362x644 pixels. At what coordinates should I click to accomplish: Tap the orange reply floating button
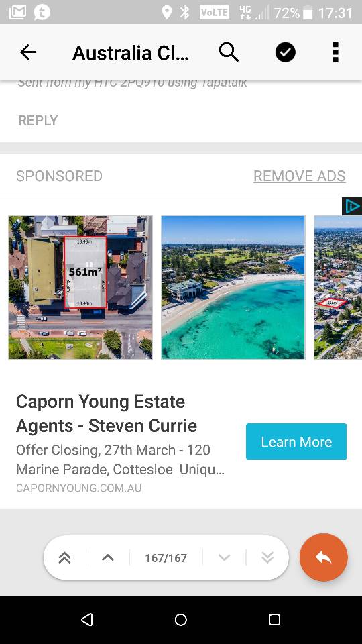click(x=323, y=557)
